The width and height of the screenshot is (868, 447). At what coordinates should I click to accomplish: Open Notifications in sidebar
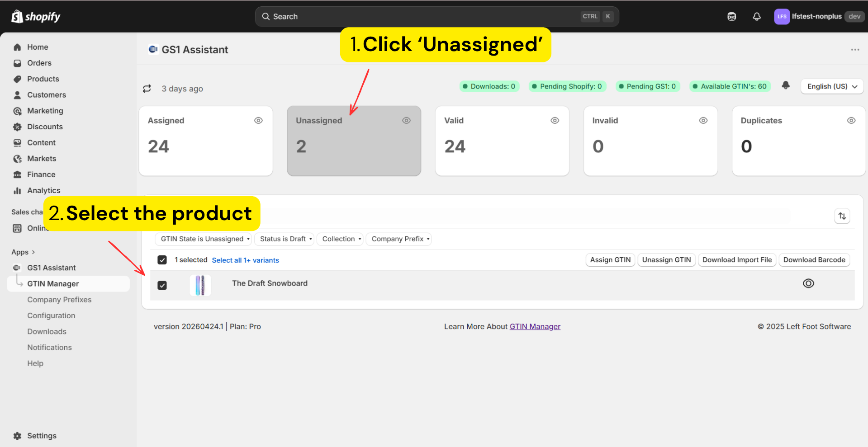click(49, 348)
